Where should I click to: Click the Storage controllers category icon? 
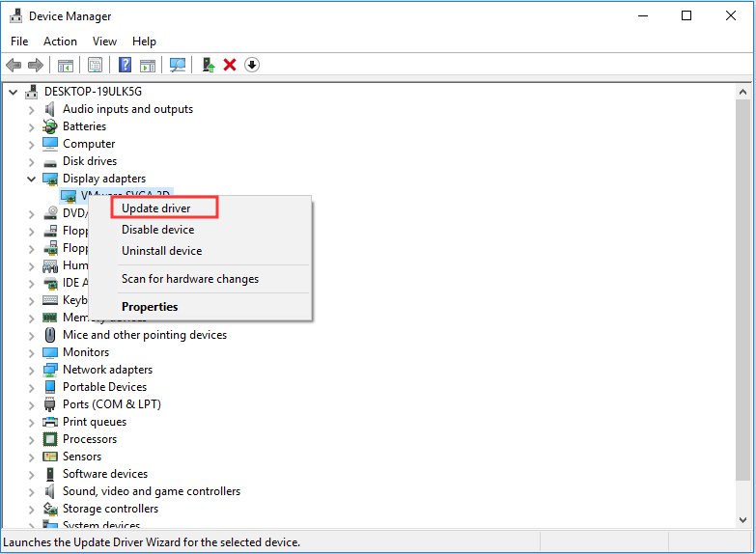point(50,509)
